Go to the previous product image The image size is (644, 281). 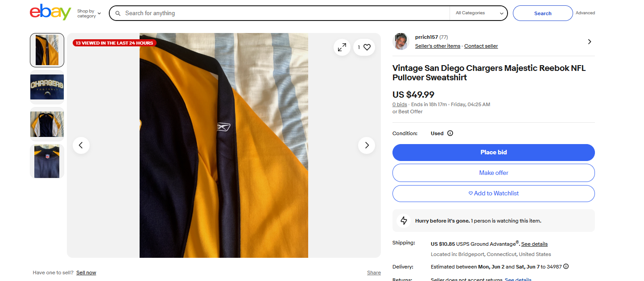(x=81, y=145)
